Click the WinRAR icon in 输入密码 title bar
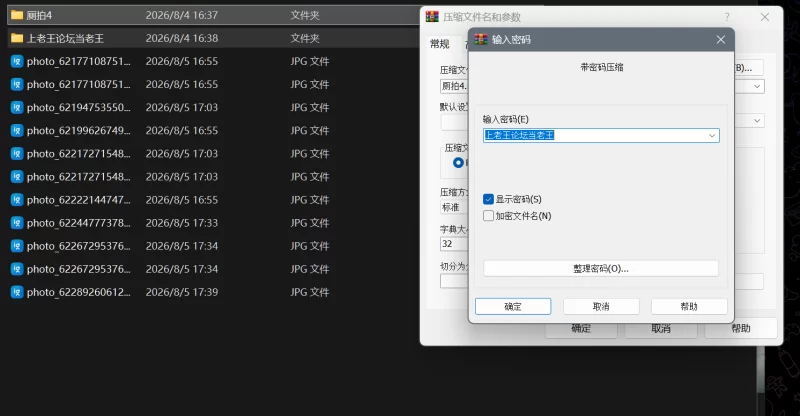Image resolution: width=800 pixels, height=416 pixels. tap(481, 39)
